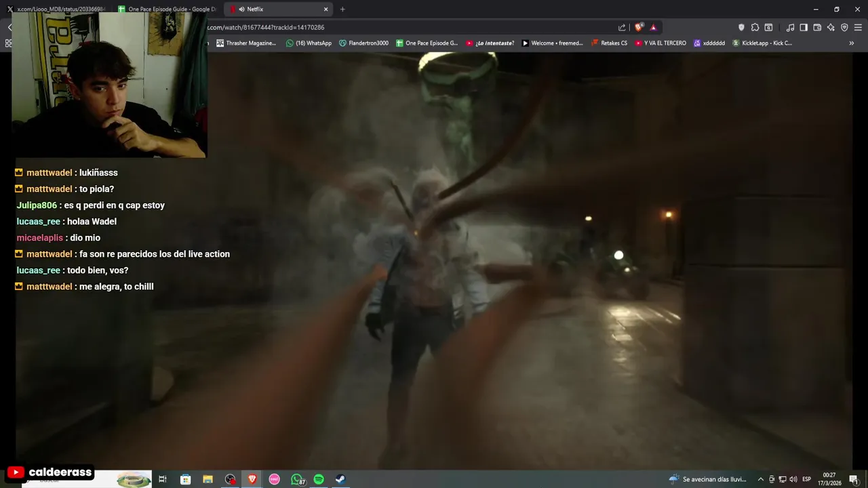Open the Brave Wallet icon
868x488 pixels.
[x=817, y=28]
